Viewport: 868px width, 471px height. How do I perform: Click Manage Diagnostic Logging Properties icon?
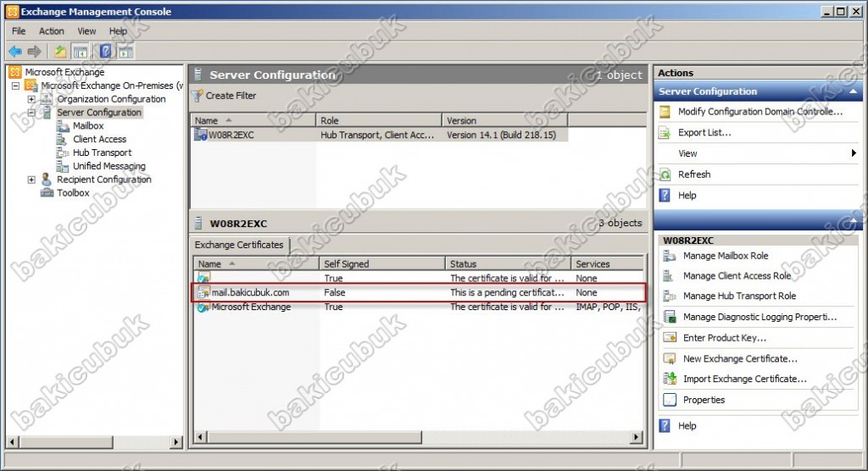click(670, 317)
